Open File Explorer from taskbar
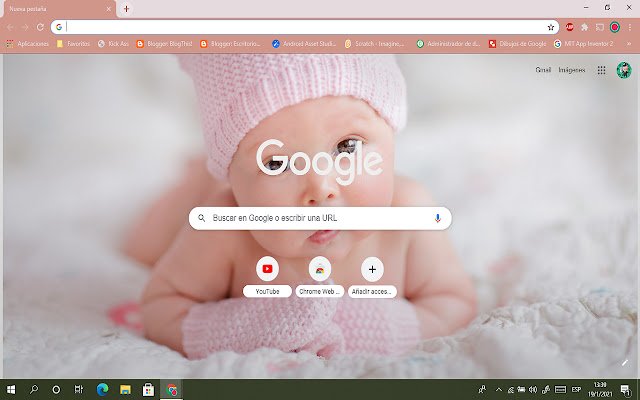640x400 pixels. tap(125, 390)
